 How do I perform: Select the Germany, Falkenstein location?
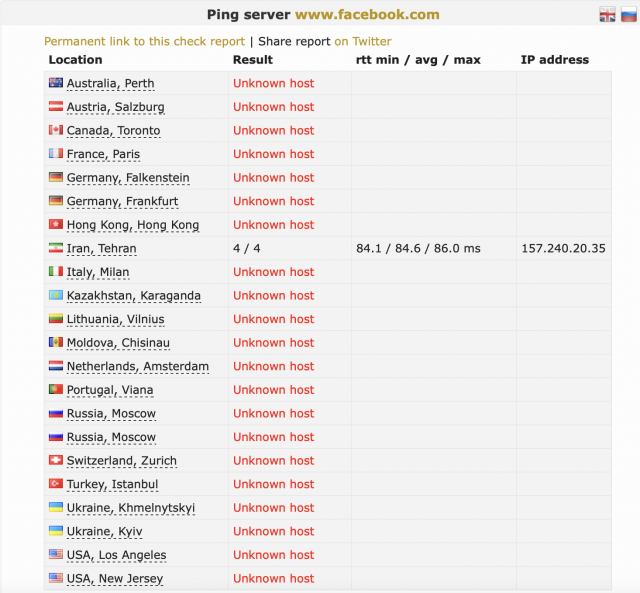[127, 178]
